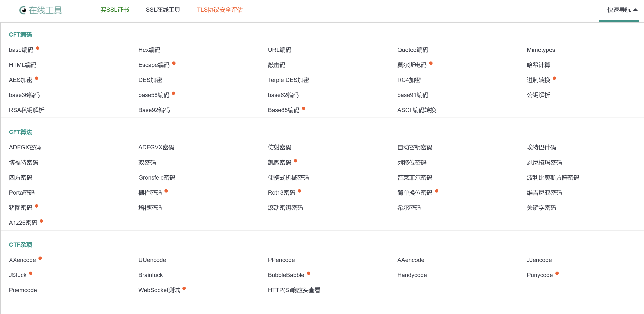This screenshot has width=644, height=314.
Task: Open the SSL在线工具 menu item
Action: tap(163, 10)
